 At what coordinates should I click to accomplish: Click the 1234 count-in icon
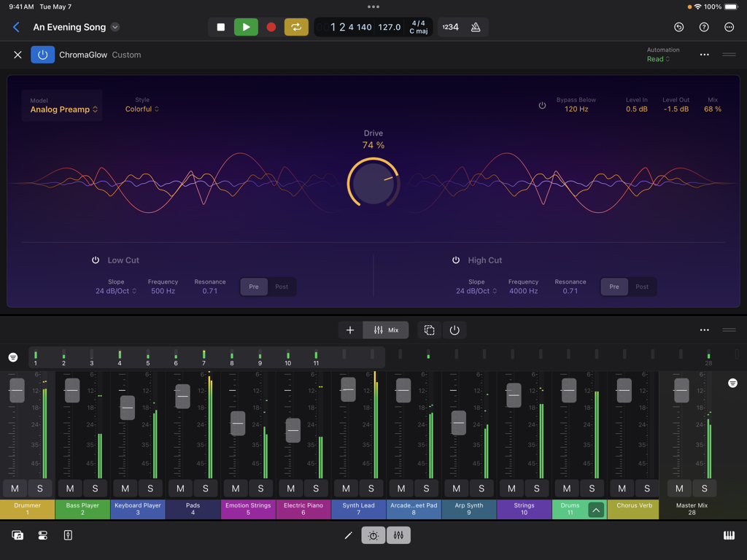pos(452,26)
